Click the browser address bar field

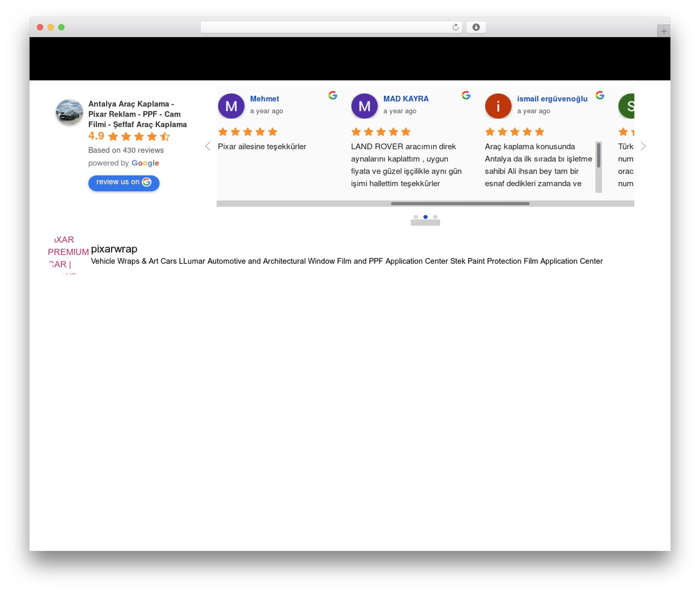coord(331,27)
